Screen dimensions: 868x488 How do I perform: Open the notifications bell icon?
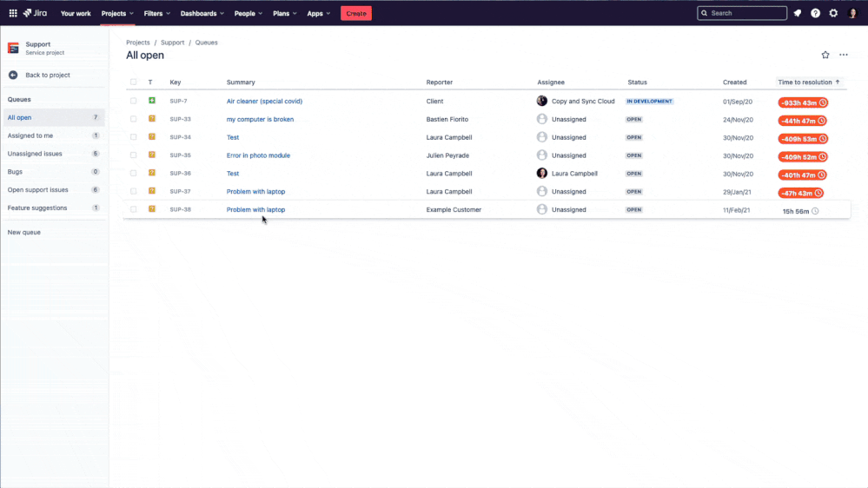797,13
